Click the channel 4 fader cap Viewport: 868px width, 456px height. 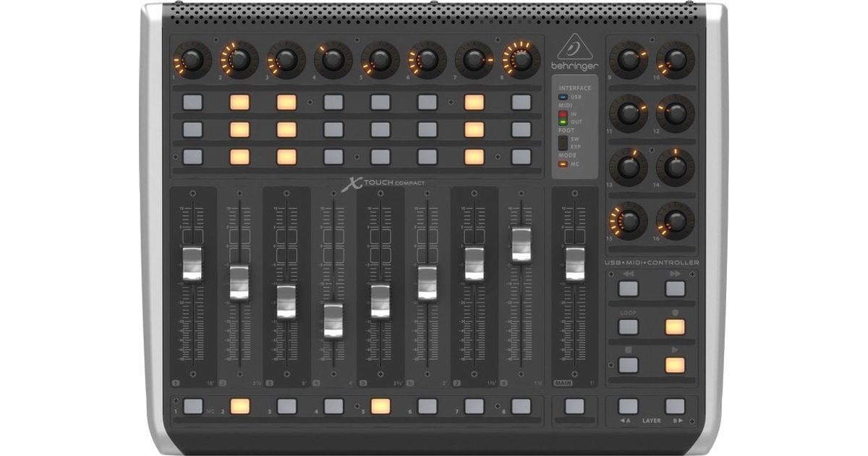coord(333,319)
